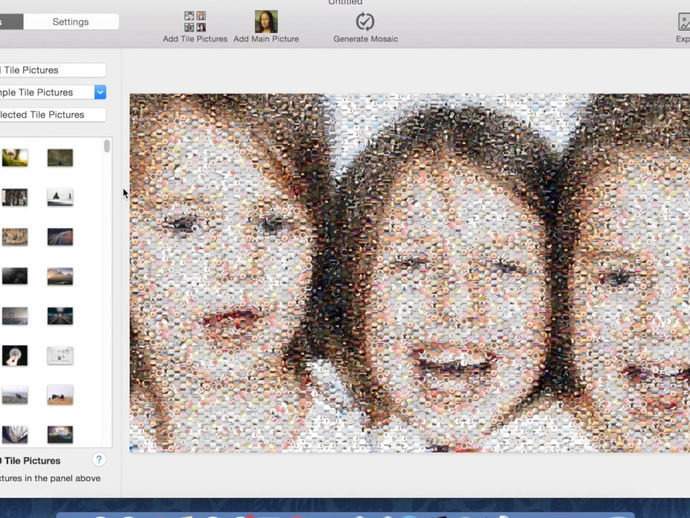Viewport: 690px width, 518px height.
Task: Select the dark tab left of Settings
Action: click(x=11, y=22)
